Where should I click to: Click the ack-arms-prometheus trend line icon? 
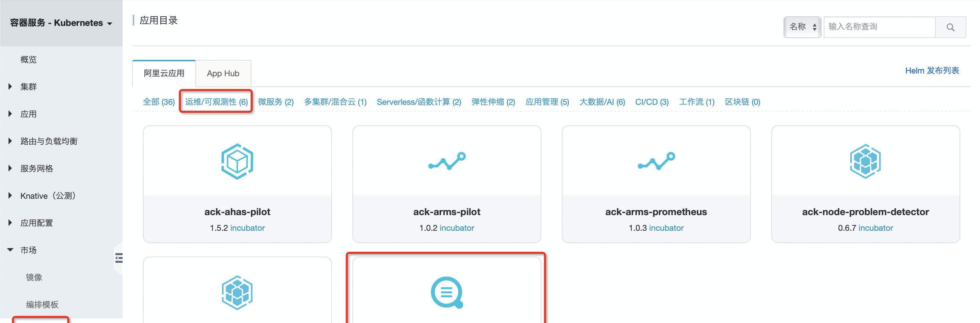coord(656,161)
